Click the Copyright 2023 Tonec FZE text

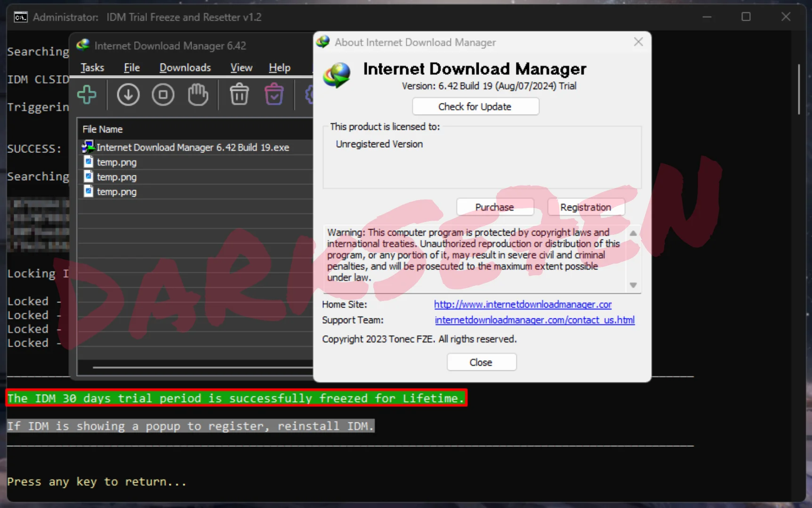[419, 339]
